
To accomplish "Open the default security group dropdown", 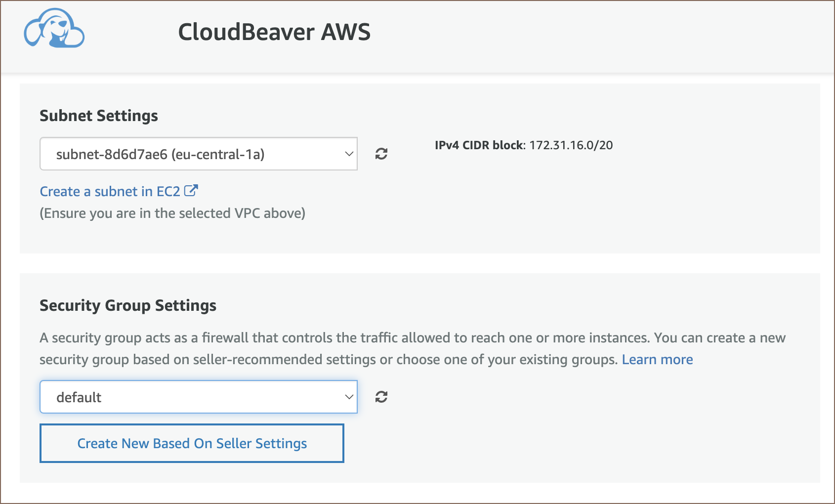I will pos(198,397).
